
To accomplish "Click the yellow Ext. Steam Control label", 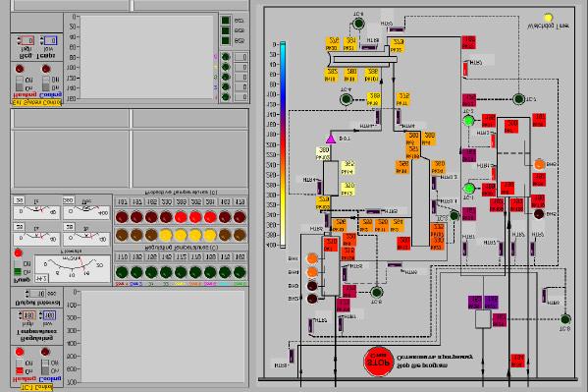I will point(36,103).
